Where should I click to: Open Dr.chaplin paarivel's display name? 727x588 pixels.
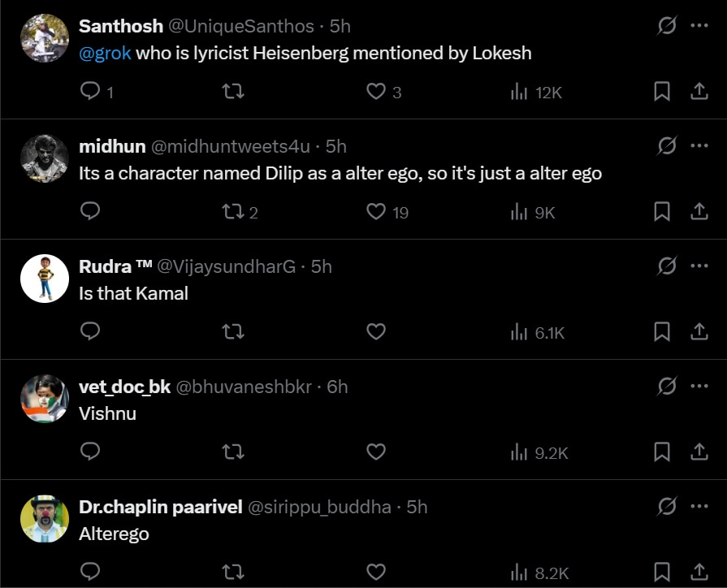160,507
